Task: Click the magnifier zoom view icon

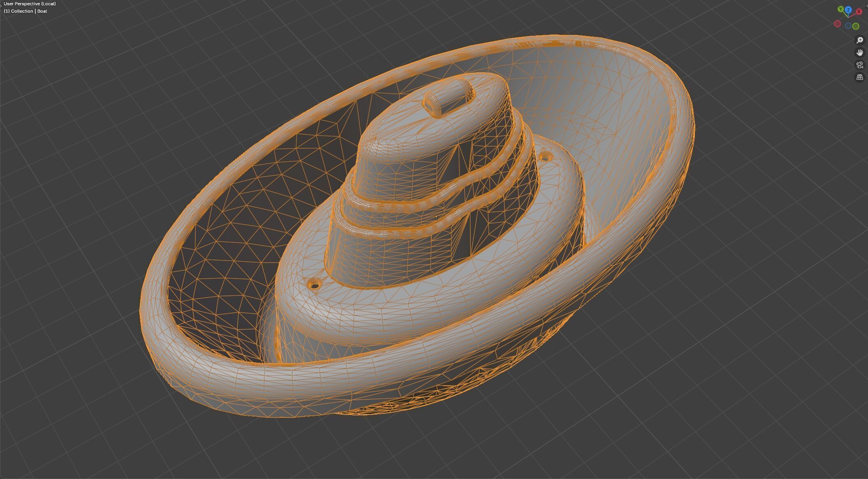Action: point(859,40)
